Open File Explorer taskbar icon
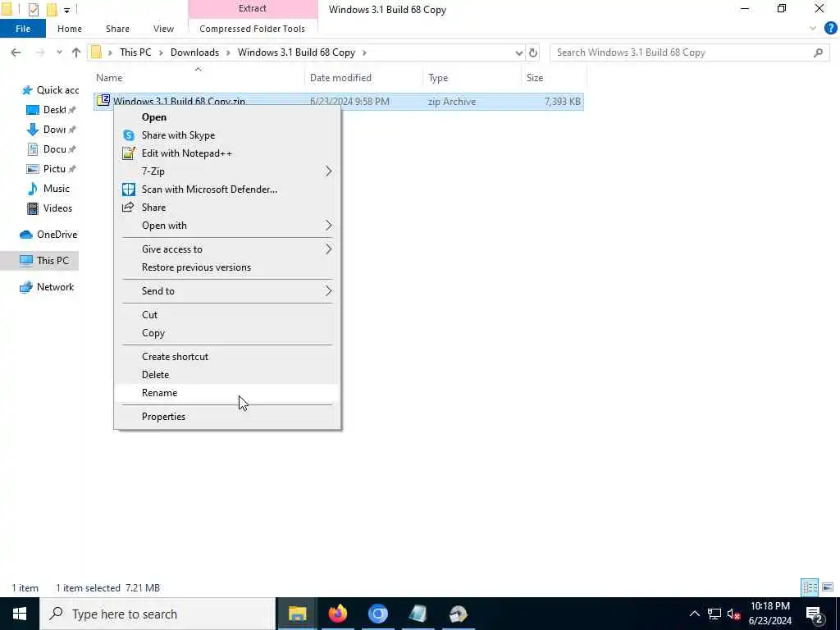The image size is (840, 630). point(297,614)
